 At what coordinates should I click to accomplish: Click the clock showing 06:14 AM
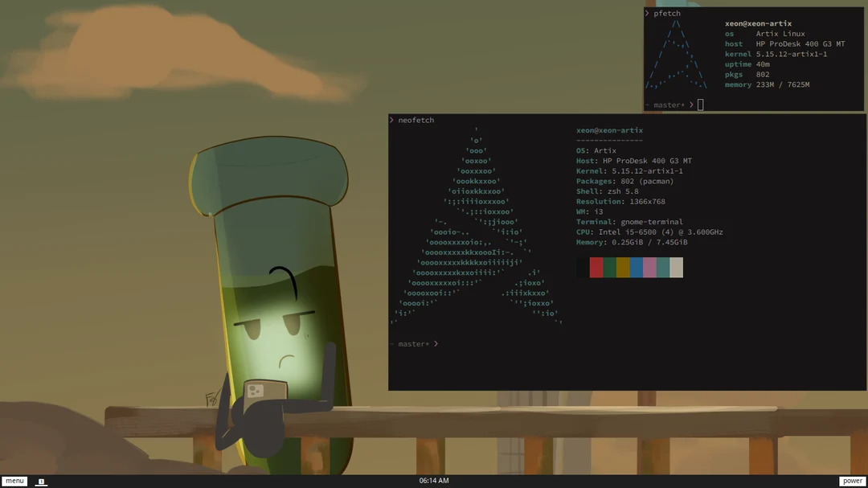tap(434, 481)
